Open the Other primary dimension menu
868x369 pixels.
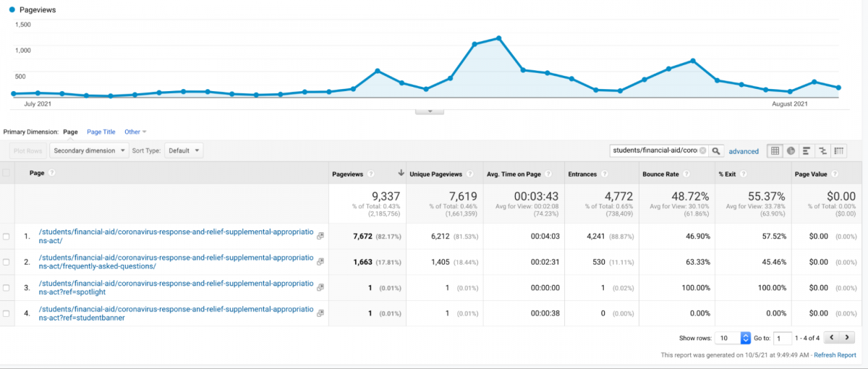(135, 132)
